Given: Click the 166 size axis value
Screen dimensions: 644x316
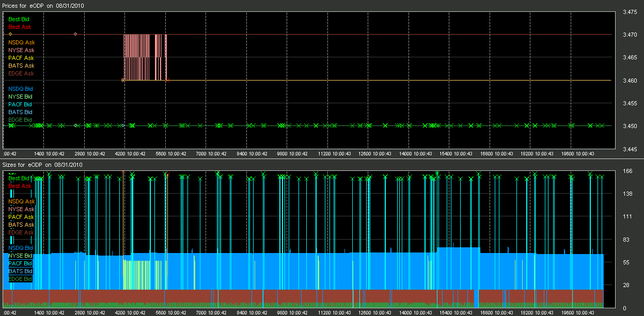Looking at the screenshot, I should (627, 171).
